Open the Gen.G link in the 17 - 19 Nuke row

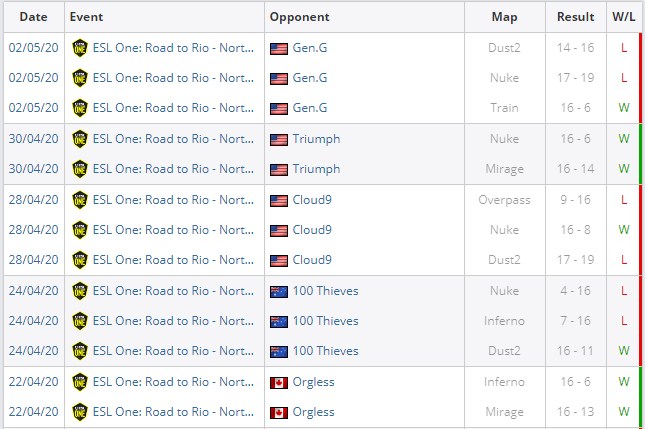309,78
